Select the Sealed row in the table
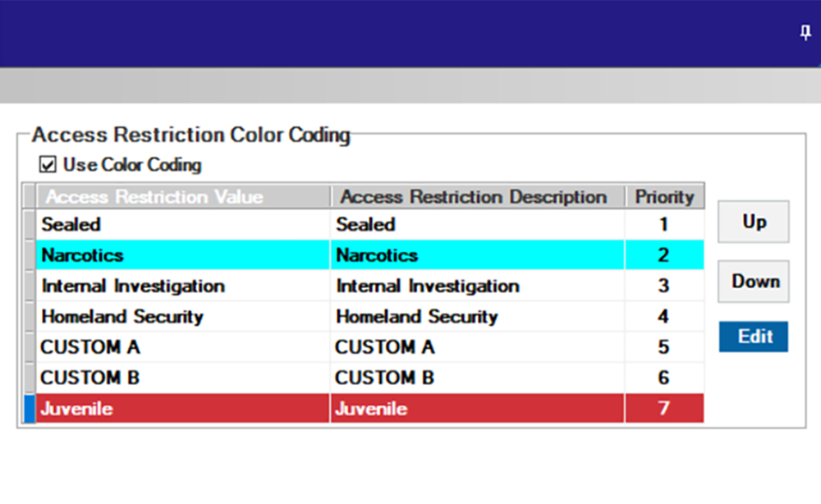Viewport: 821px width, 504px height. click(x=164, y=224)
